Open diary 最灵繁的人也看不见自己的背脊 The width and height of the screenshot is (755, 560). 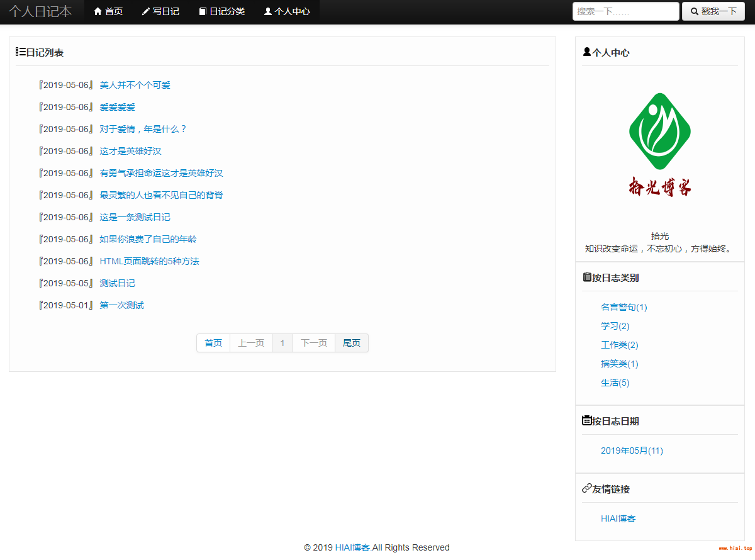pyautogui.click(x=161, y=195)
